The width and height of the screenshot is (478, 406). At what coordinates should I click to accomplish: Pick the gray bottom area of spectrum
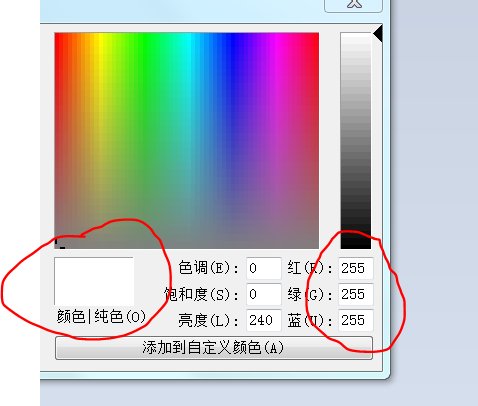187,243
